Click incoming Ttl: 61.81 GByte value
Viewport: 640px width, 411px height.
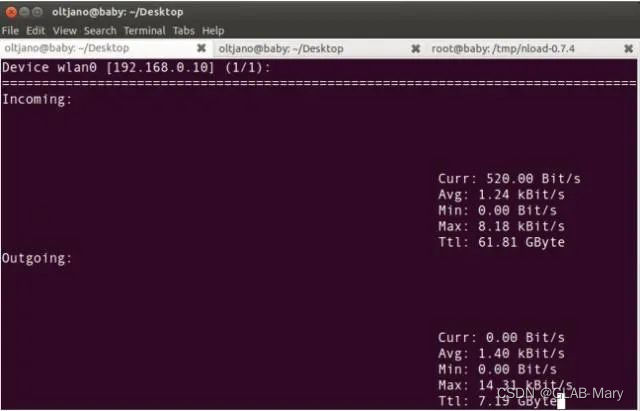[x=502, y=242]
